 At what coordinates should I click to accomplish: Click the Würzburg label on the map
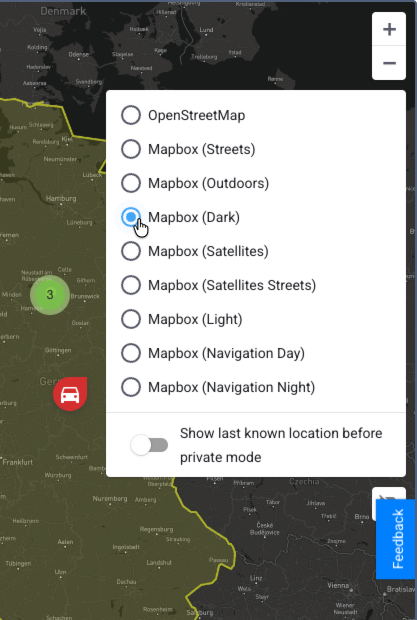pyautogui.click(x=58, y=475)
